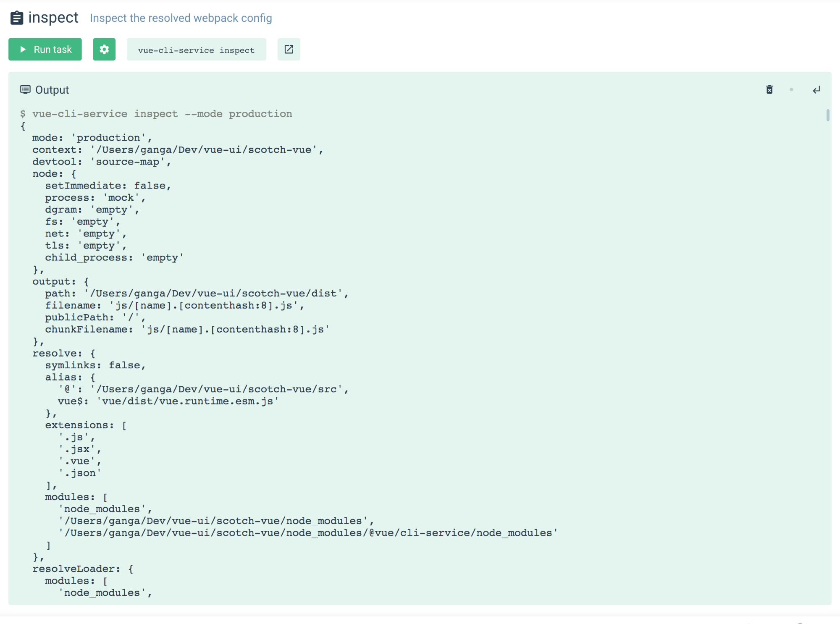Image resolution: width=840 pixels, height=624 pixels.
Task: Click the 'symlinks: false' line
Action: 95,365
